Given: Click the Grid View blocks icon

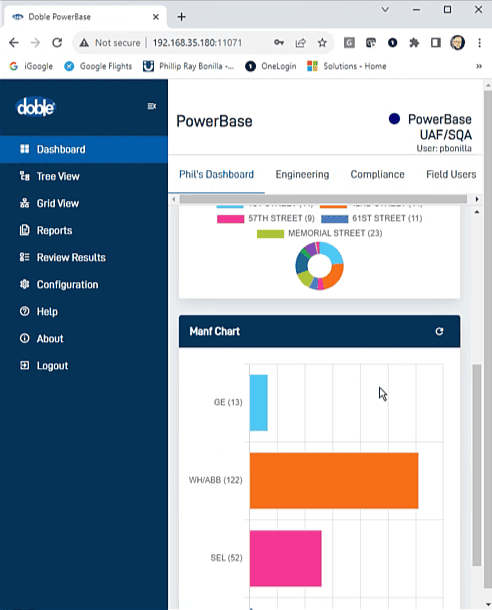Looking at the screenshot, I should pos(25,203).
